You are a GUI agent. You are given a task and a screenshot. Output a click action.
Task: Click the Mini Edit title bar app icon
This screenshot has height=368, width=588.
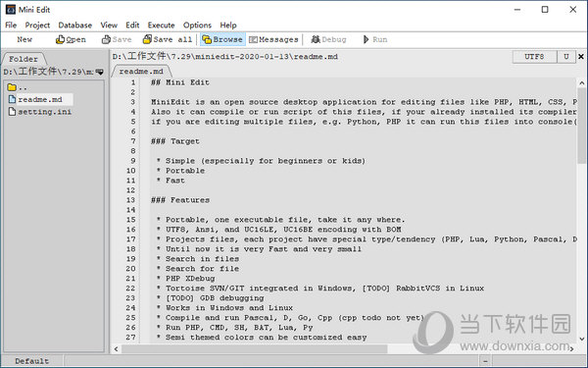[x=11, y=10]
